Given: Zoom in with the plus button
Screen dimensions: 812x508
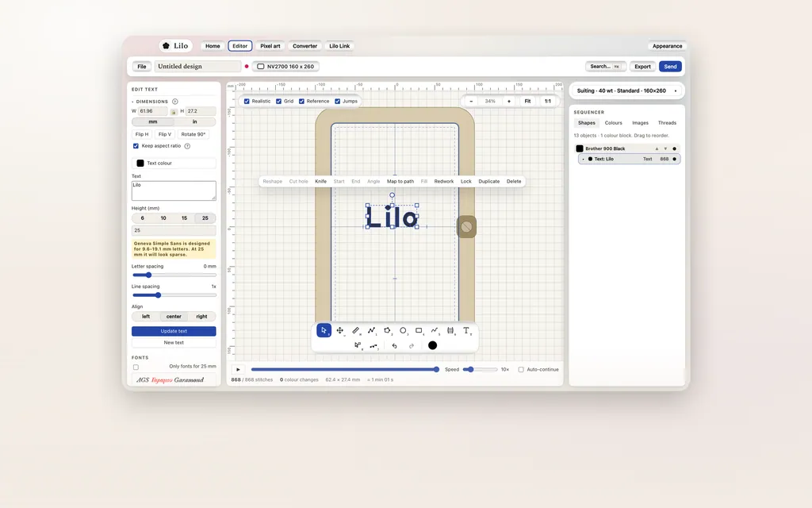Looking at the screenshot, I should click(x=509, y=101).
